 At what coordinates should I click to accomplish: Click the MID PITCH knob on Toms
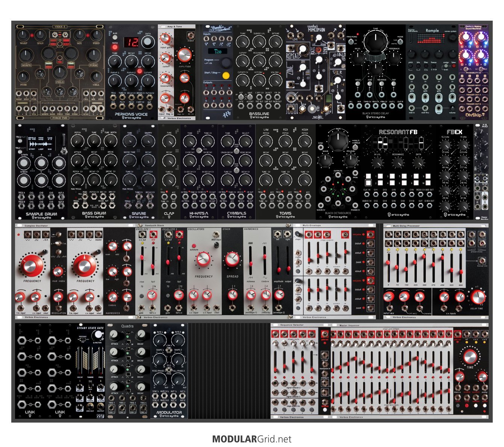(285, 141)
